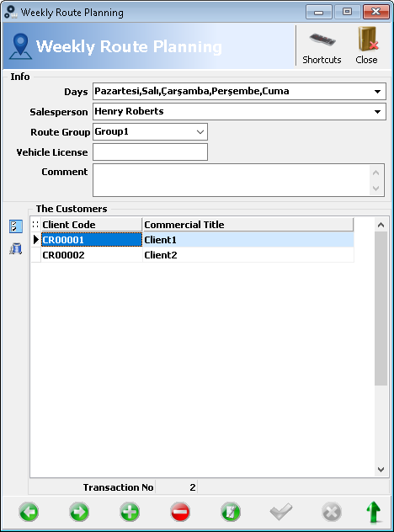The height and width of the screenshot is (532, 394).
Task: Go to previous record with left arrow
Action: pos(29,512)
